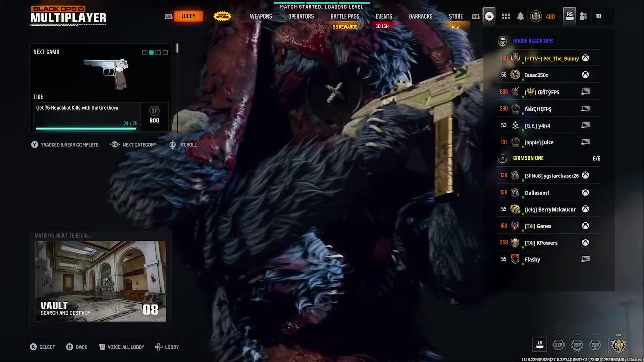
Task: Select the third camo page indicator
Action: pos(158,52)
